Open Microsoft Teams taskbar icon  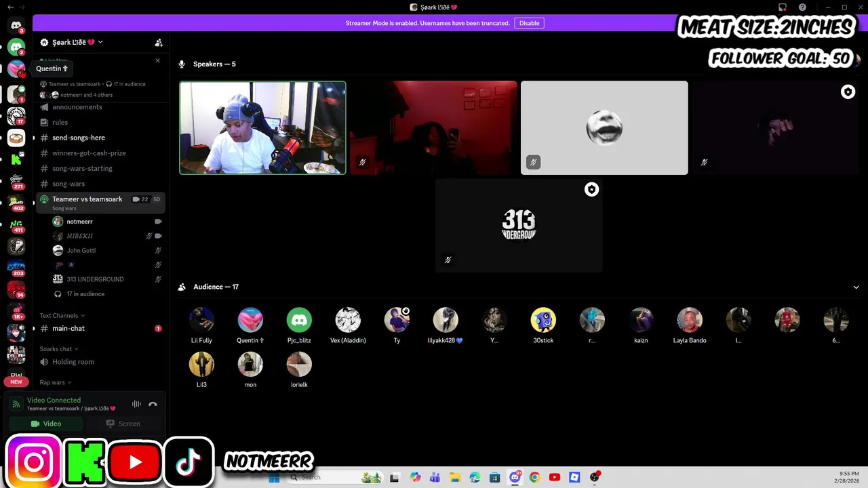[x=435, y=477]
